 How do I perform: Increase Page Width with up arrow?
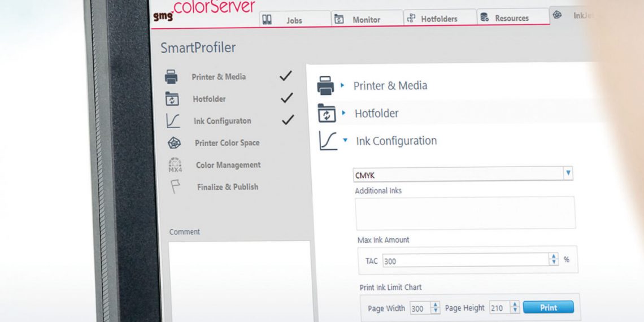coord(436,304)
